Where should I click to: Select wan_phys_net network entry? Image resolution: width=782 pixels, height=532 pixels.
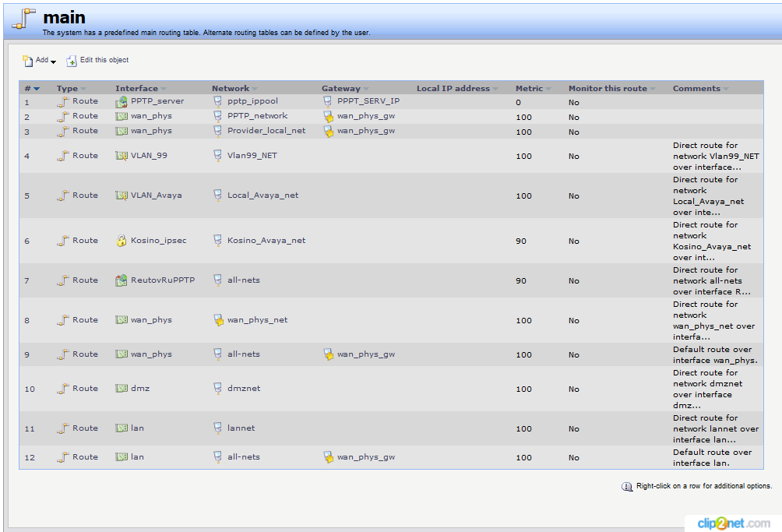click(257, 319)
